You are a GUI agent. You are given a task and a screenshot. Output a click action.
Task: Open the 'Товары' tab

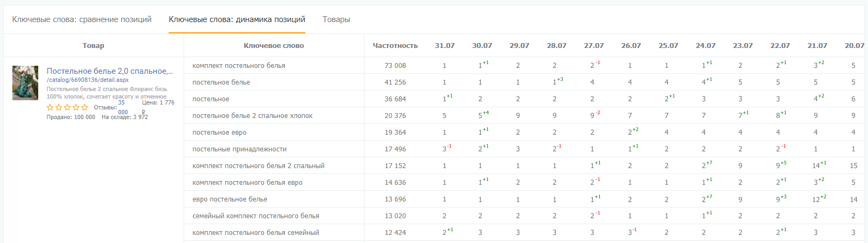[336, 19]
